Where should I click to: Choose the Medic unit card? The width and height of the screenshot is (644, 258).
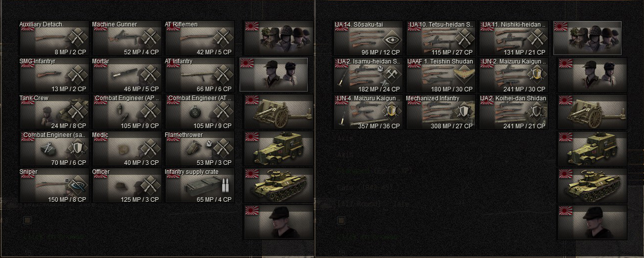click(x=127, y=148)
